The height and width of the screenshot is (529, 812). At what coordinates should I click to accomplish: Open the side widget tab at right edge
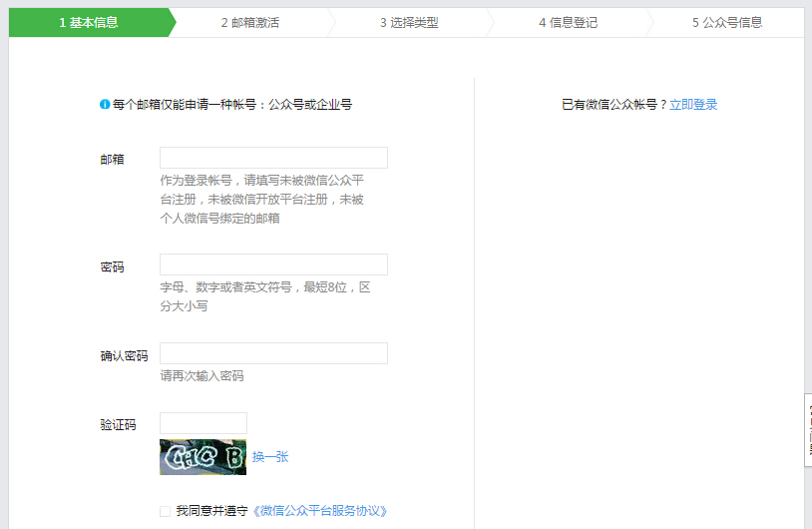coord(808,430)
